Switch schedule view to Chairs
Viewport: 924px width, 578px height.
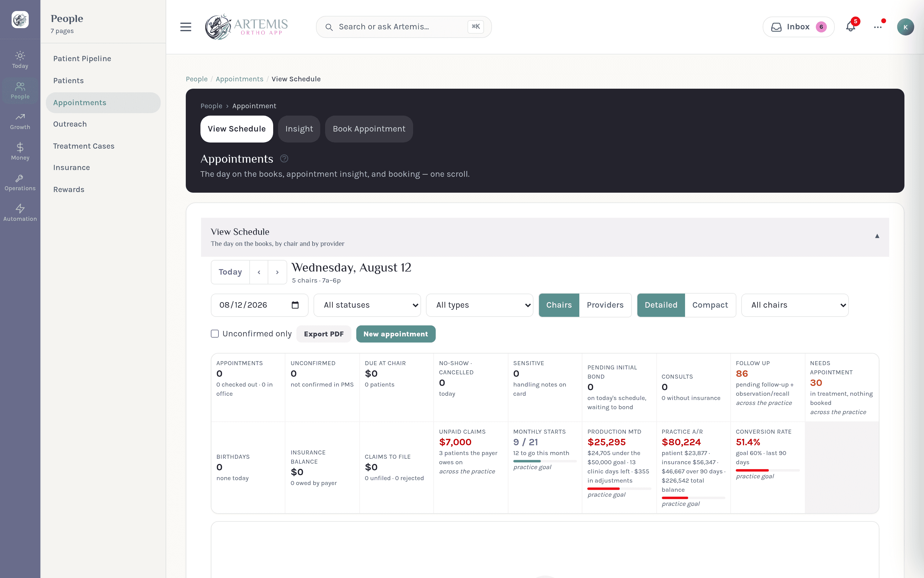[x=559, y=305]
